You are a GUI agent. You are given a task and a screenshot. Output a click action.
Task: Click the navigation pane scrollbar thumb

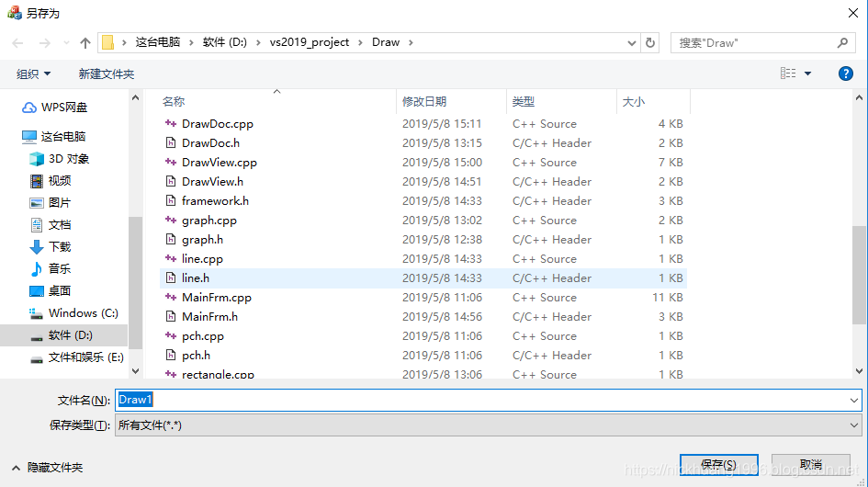(x=135, y=283)
